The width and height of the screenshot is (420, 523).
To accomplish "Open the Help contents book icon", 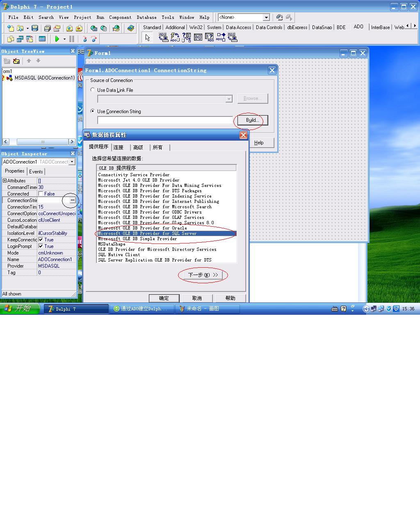I will (130, 28).
